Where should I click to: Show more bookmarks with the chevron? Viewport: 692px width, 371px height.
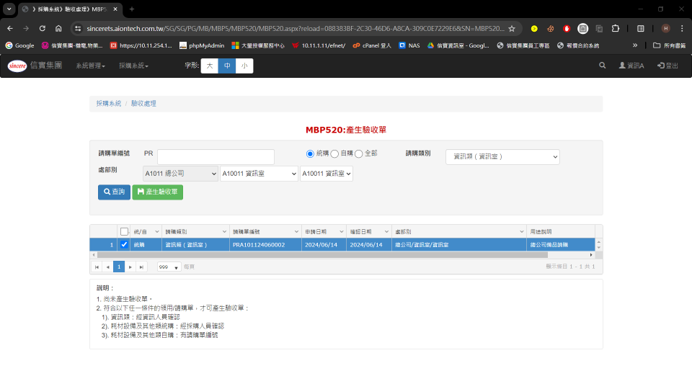click(x=635, y=45)
